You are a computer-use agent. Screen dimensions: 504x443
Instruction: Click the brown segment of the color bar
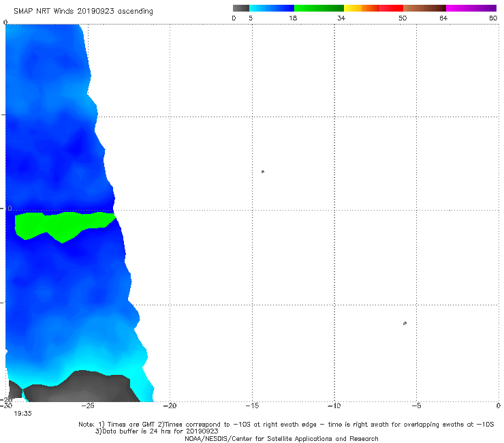coord(424,8)
